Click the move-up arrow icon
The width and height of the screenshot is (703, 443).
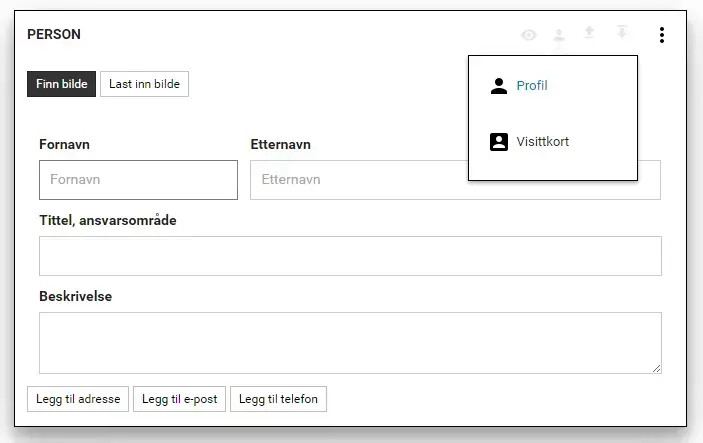(589, 32)
